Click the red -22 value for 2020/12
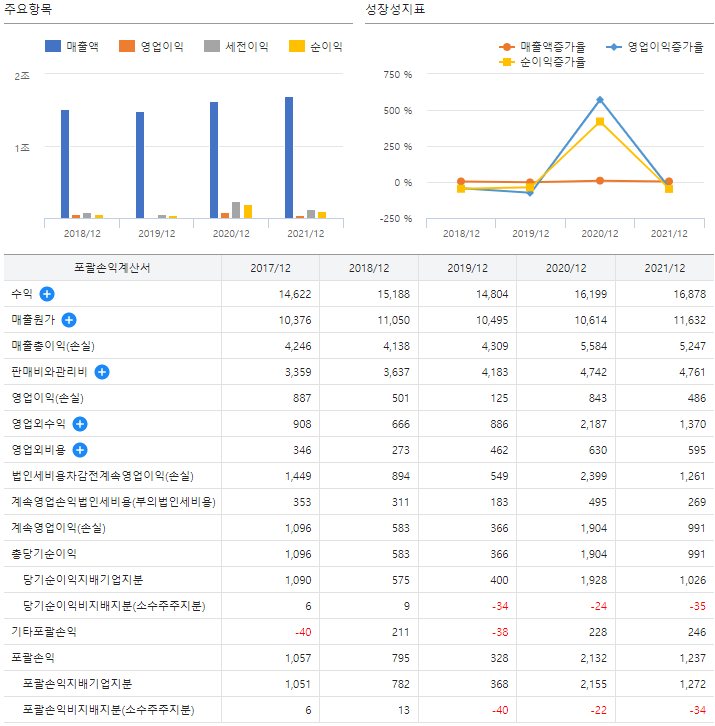 click(x=599, y=709)
